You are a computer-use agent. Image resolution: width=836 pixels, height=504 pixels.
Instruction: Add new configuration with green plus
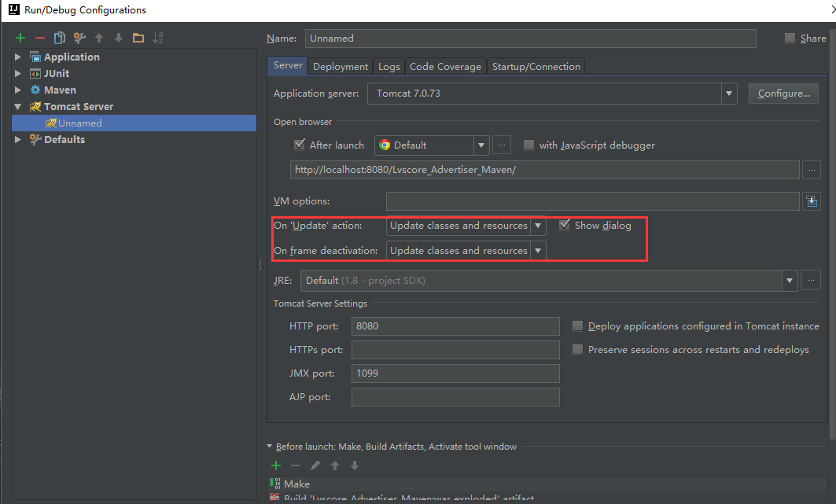20,38
